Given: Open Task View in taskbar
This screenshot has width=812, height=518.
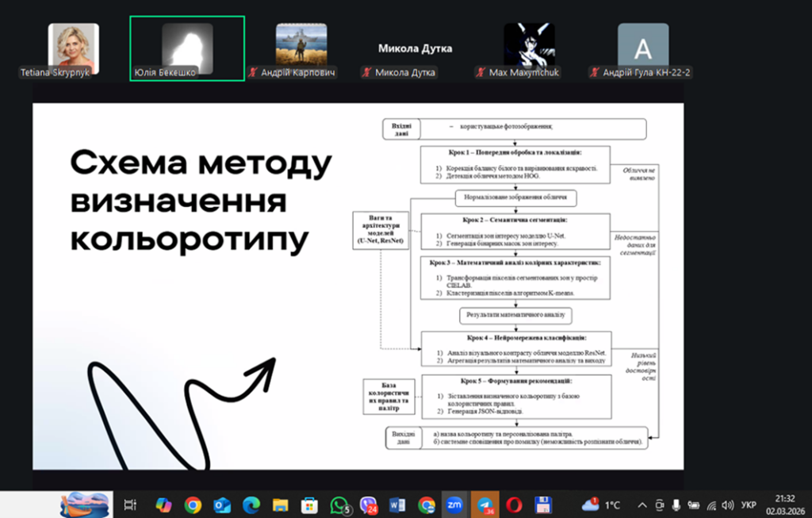Looking at the screenshot, I should [131, 505].
